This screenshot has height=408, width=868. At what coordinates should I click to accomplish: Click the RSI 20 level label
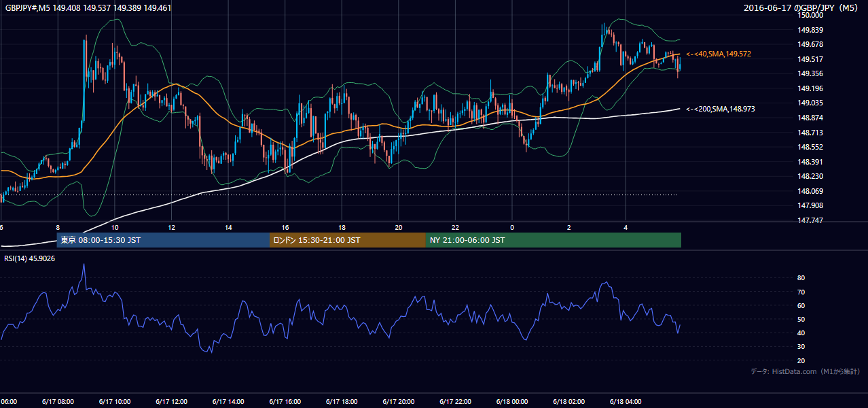(801, 360)
